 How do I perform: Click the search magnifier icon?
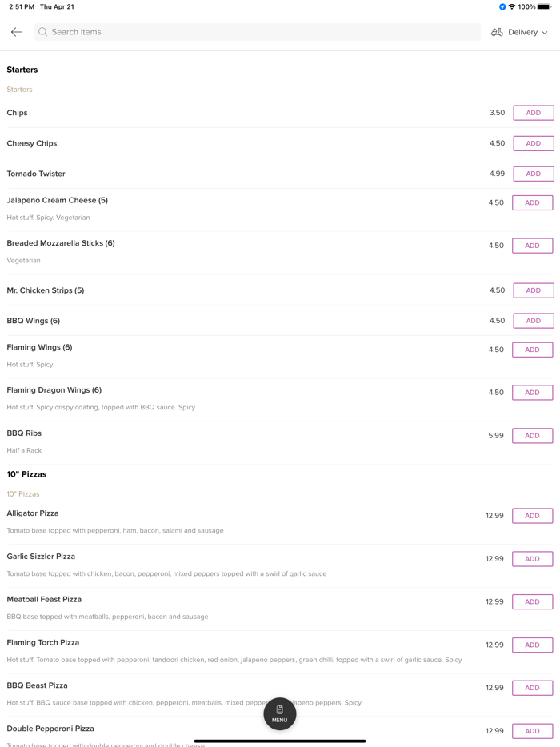43,32
